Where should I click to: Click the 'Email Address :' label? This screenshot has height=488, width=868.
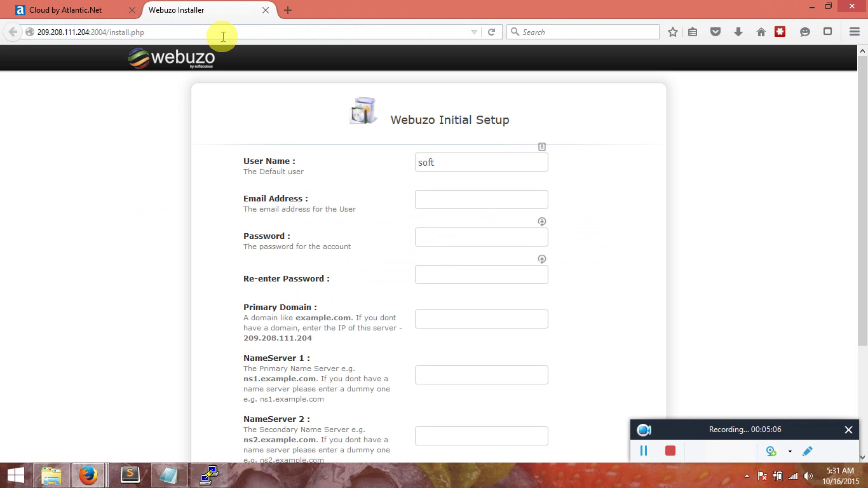click(276, 198)
